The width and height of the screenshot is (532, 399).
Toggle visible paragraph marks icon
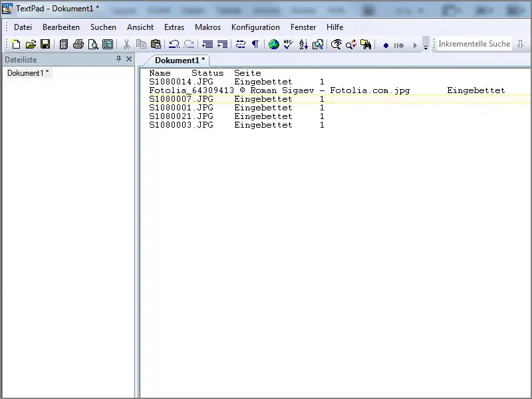(x=255, y=45)
